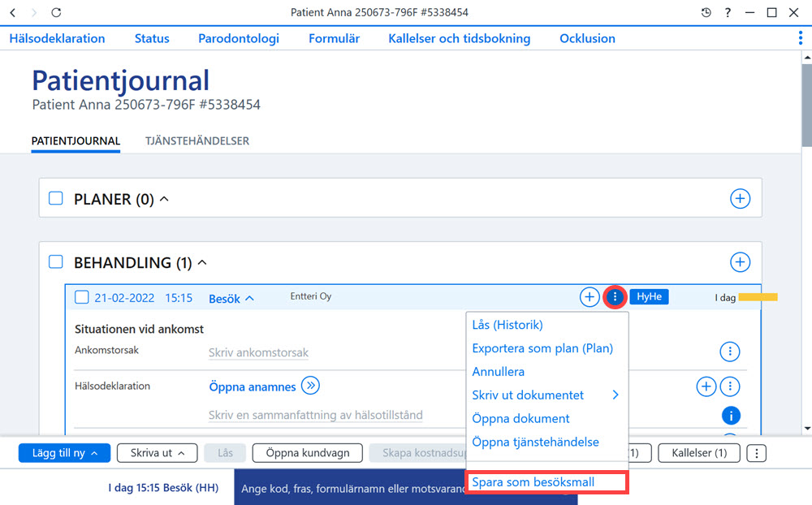Switch to PATIENTJOURNAL tab
The width and height of the screenshot is (812, 505).
(x=76, y=141)
